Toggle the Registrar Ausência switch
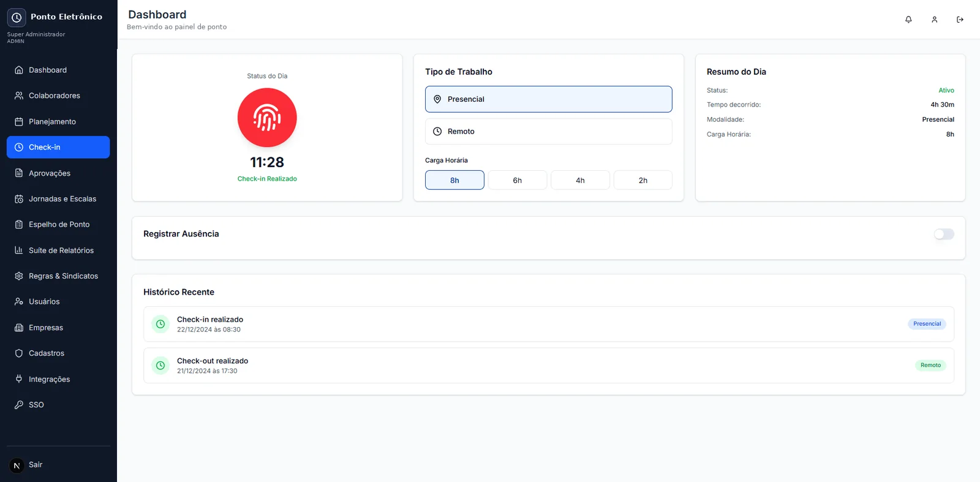 [x=944, y=234]
